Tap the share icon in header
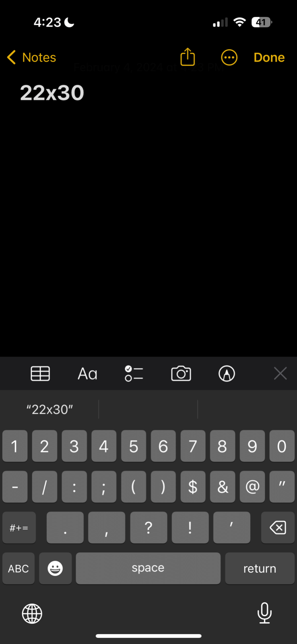The image size is (297, 644). 188,57
